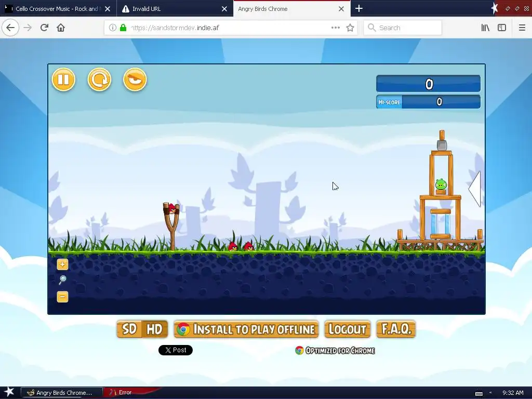Open the hamburger application menu

(x=522, y=28)
